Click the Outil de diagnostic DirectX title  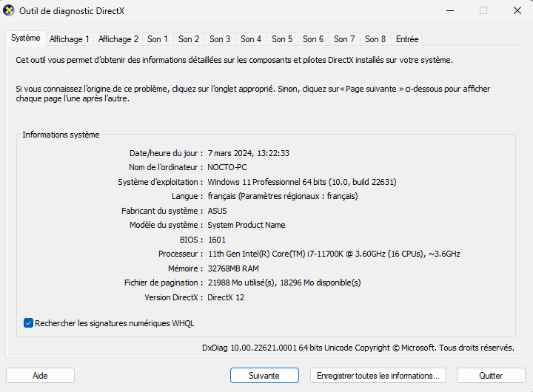(72, 11)
